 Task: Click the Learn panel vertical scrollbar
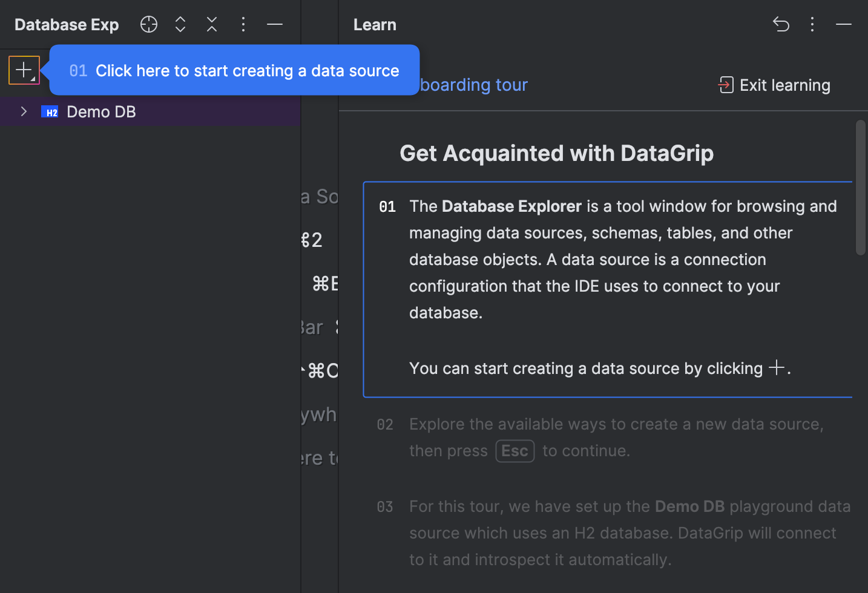(861, 188)
